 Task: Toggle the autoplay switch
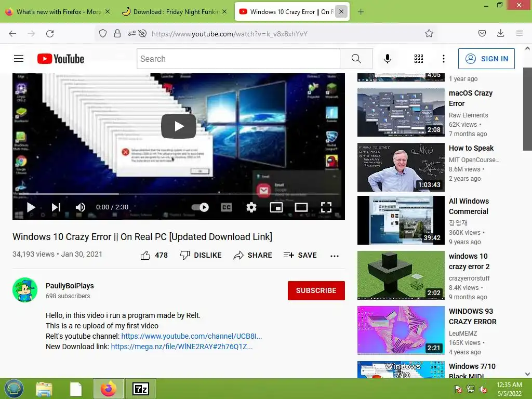click(x=200, y=207)
